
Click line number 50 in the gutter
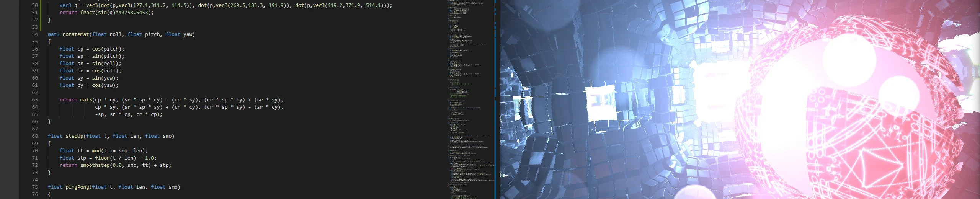pyautogui.click(x=35, y=5)
